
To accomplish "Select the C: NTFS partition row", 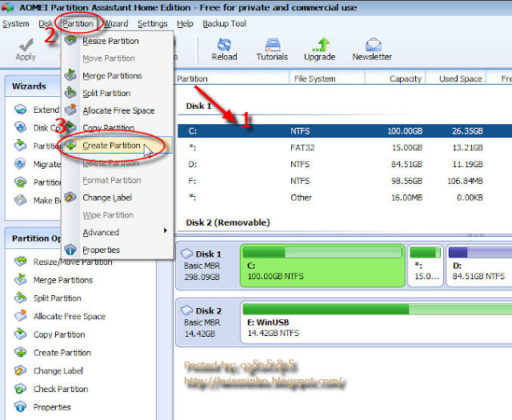I will (345, 131).
